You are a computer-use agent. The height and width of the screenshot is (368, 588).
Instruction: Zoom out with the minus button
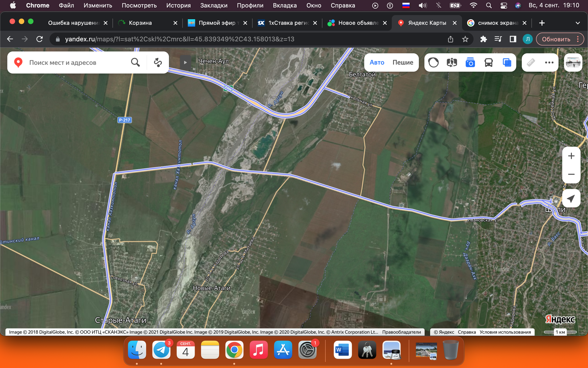coord(571,174)
